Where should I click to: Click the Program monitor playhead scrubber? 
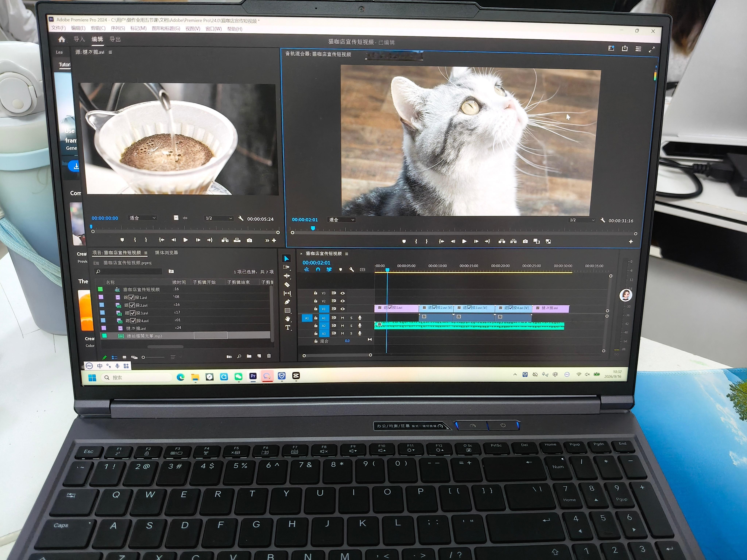[313, 229]
